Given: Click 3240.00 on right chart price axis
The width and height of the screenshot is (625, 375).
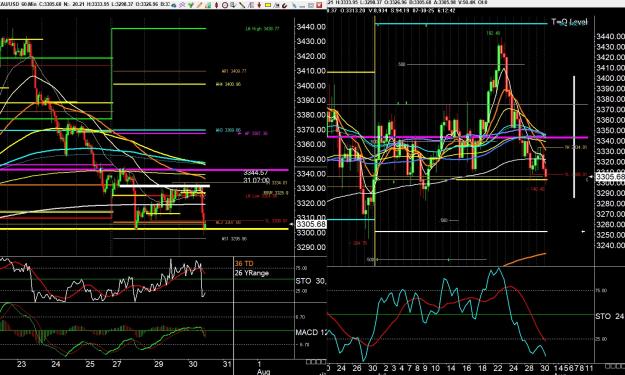Looking at the screenshot, I should 610,245.
